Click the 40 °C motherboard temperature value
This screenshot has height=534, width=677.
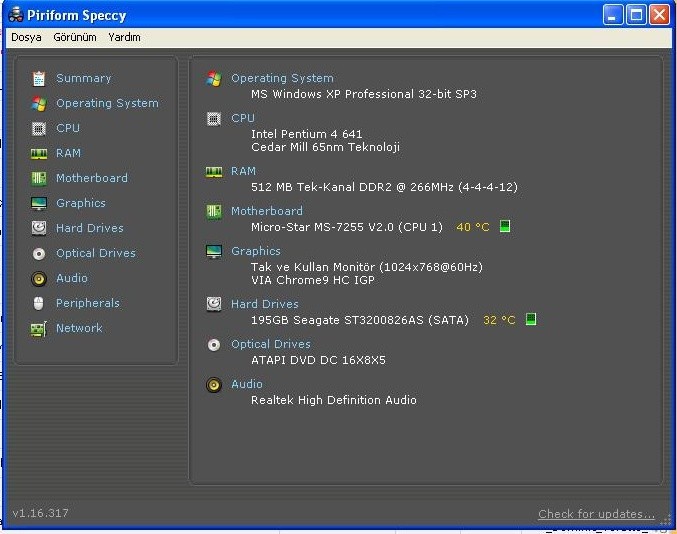tap(473, 227)
